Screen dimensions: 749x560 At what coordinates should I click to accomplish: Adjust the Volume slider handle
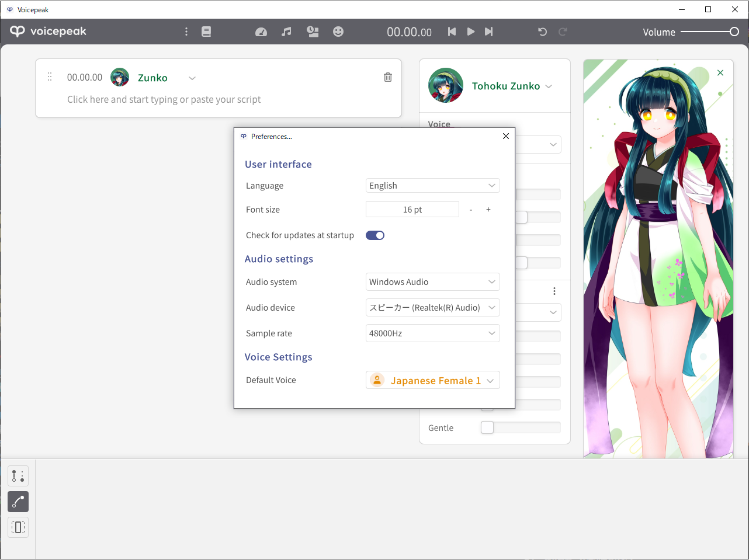[734, 32]
